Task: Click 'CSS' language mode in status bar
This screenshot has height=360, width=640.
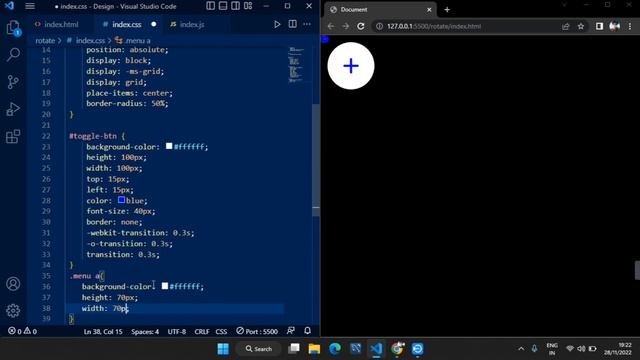Action: click(221, 331)
